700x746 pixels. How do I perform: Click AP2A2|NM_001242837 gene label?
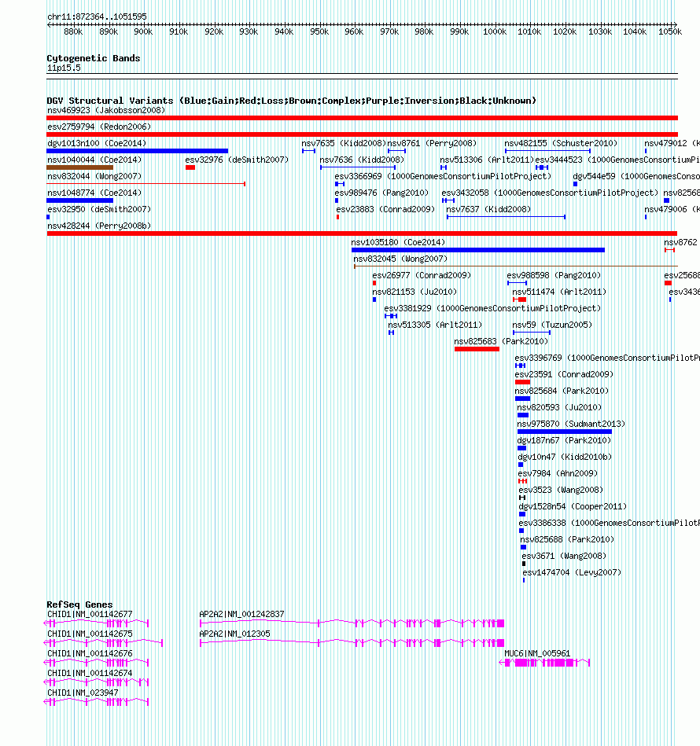click(241, 614)
